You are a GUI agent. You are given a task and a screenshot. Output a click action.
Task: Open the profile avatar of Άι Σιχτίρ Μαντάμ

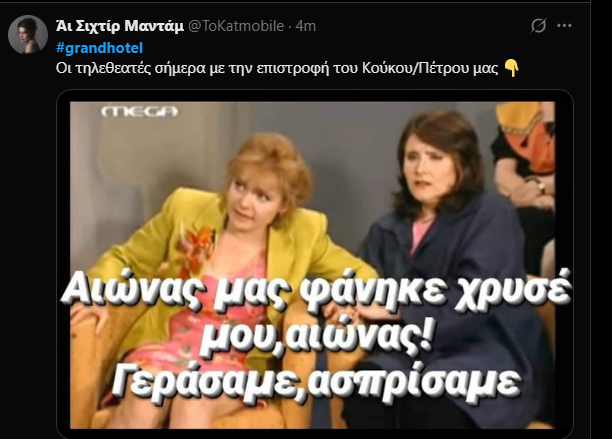point(28,34)
